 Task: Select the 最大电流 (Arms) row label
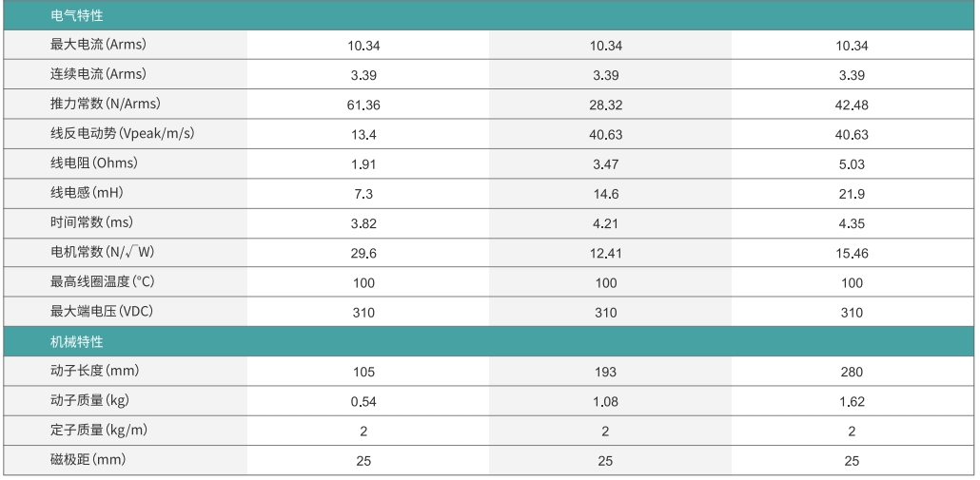point(98,45)
